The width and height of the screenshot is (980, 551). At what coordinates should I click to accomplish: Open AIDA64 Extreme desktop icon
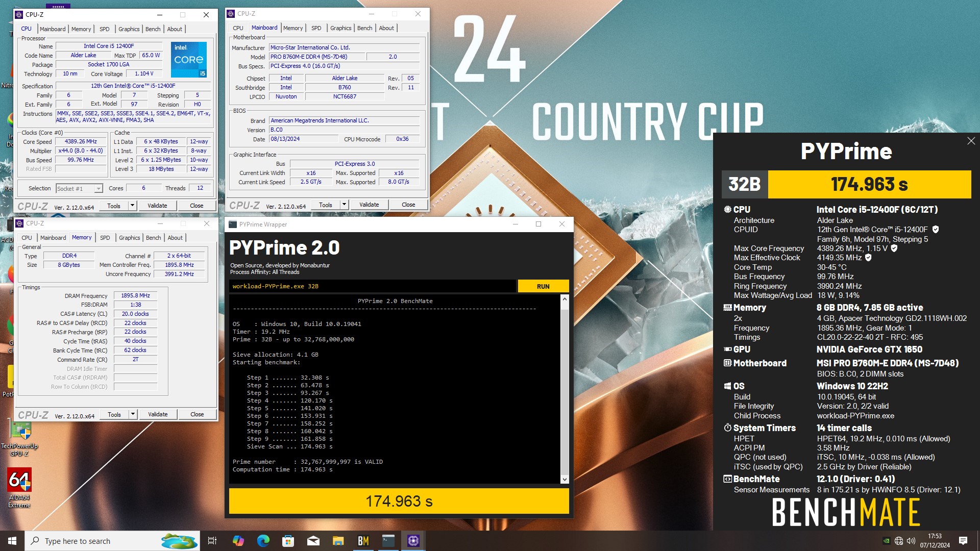(x=19, y=487)
